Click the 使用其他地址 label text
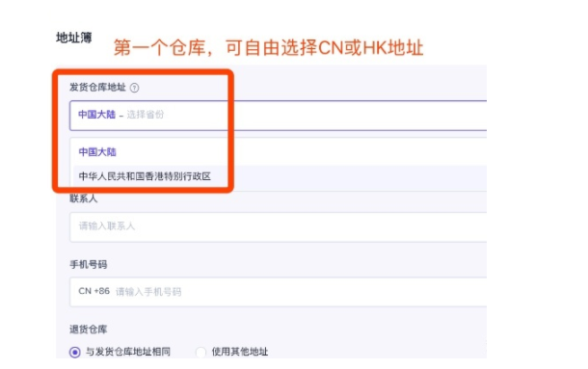This screenshot has width=588, height=369. [240, 352]
